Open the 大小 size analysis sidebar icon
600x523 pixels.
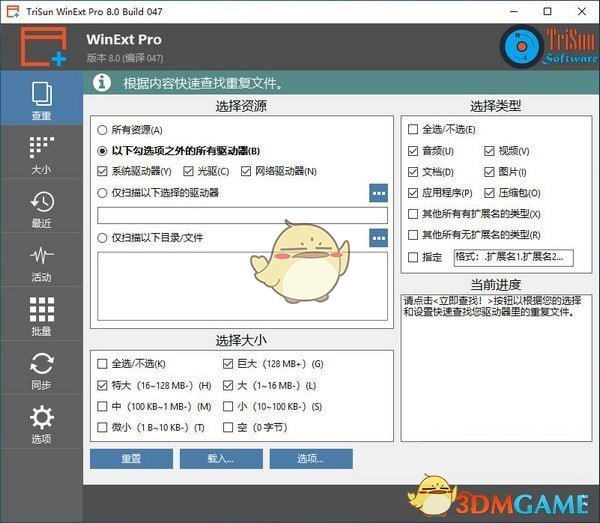point(41,153)
